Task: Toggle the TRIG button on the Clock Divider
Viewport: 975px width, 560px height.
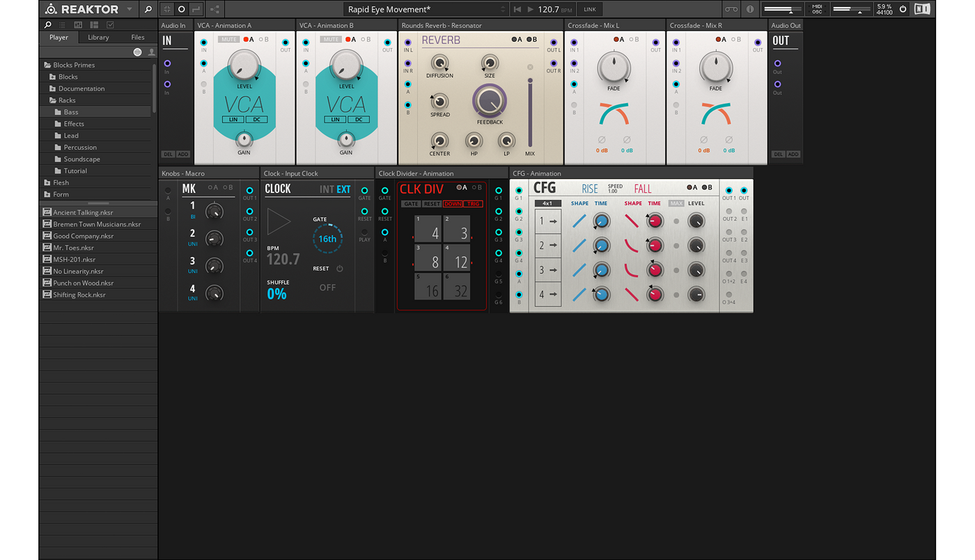Action: tap(474, 204)
